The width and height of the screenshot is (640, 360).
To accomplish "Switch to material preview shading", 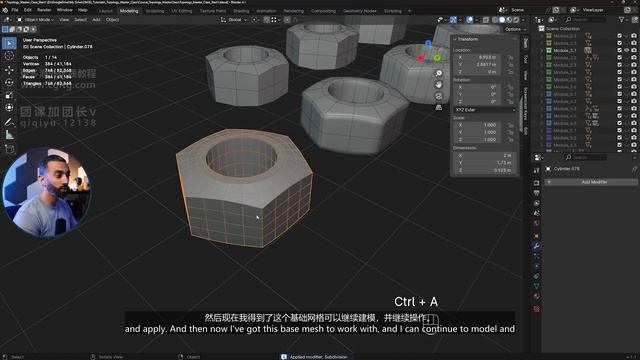I will pos(509,20).
